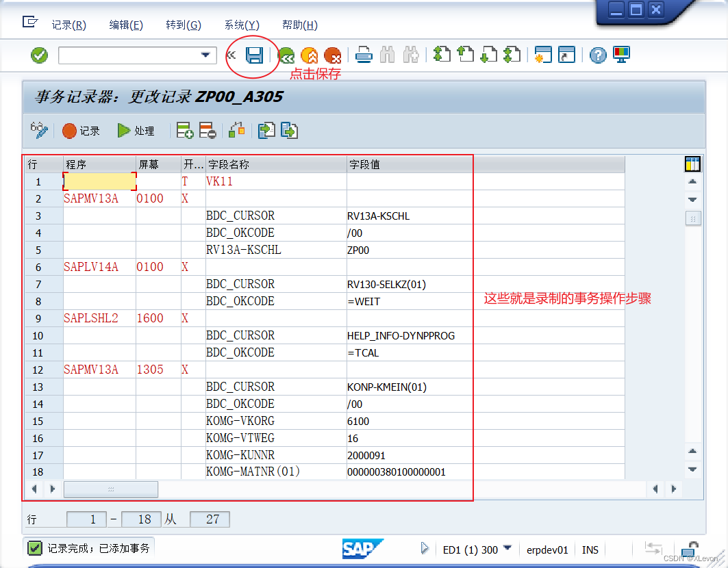
Task: Insert a new line with the add-row icon
Action: click(x=185, y=130)
